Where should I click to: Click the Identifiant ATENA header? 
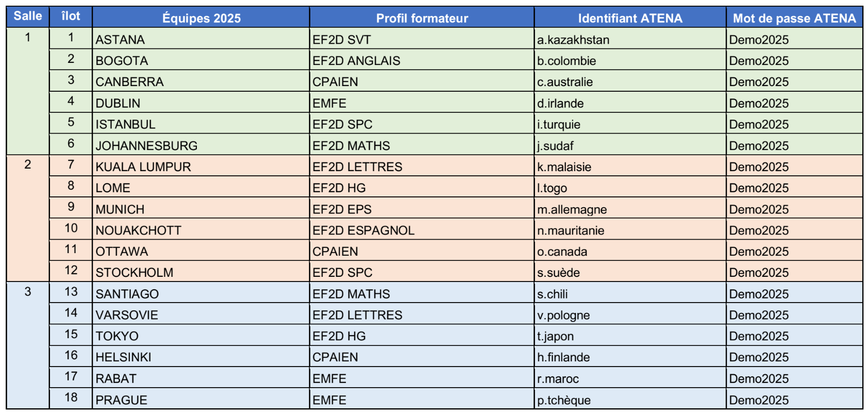[x=630, y=17]
